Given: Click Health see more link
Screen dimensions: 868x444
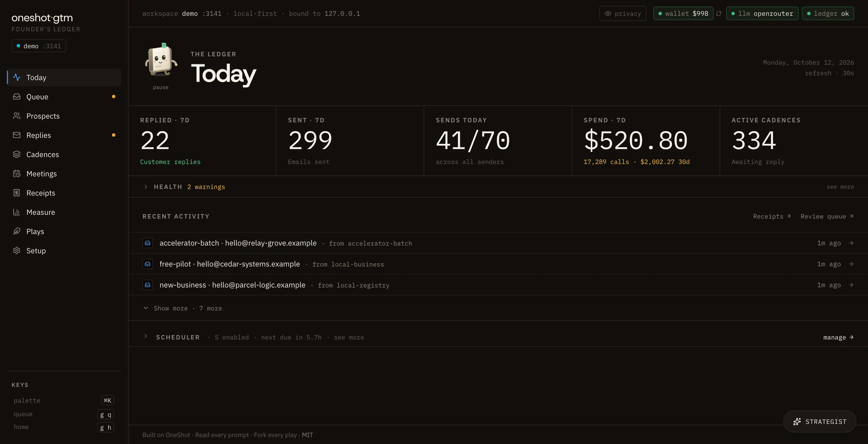Looking at the screenshot, I should click(x=840, y=186).
